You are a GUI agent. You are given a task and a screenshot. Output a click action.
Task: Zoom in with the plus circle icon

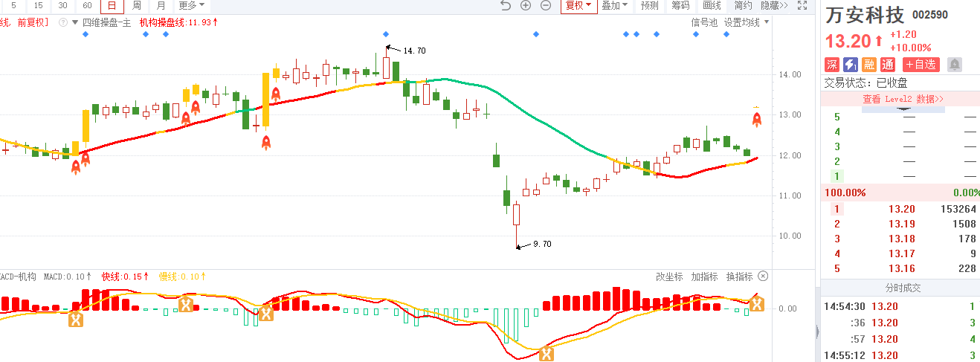coord(526,6)
